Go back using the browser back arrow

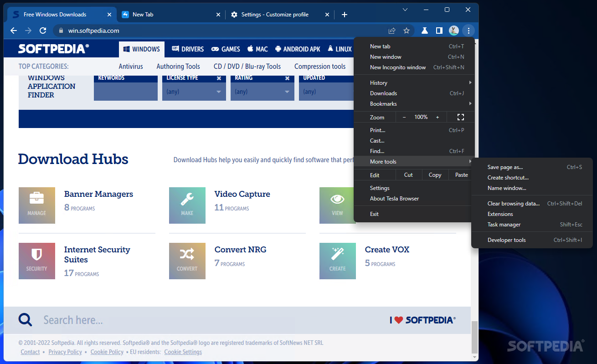click(14, 31)
